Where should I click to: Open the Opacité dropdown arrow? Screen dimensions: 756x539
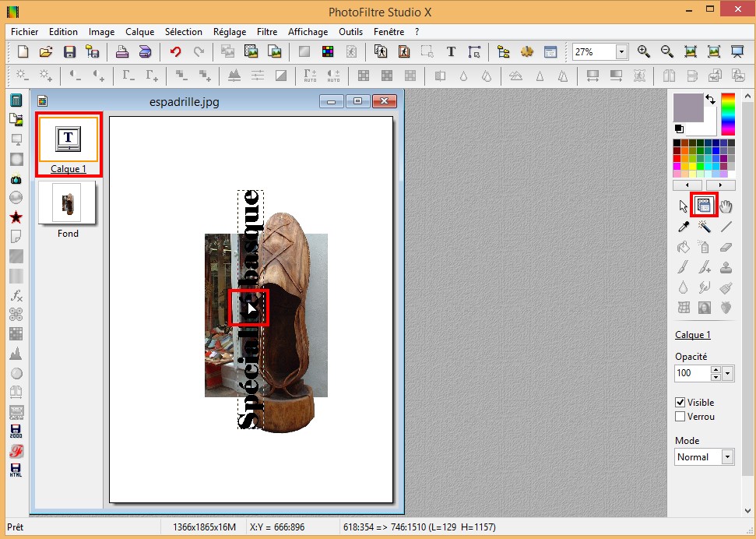click(x=728, y=373)
